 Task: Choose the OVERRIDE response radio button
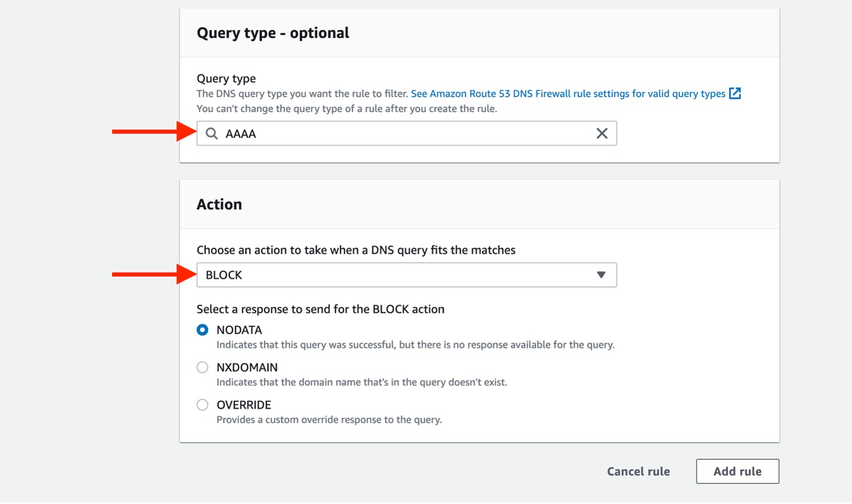(x=203, y=405)
